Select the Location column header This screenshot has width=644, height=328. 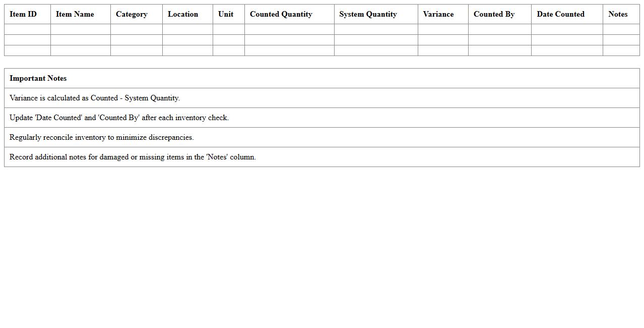(183, 14)
